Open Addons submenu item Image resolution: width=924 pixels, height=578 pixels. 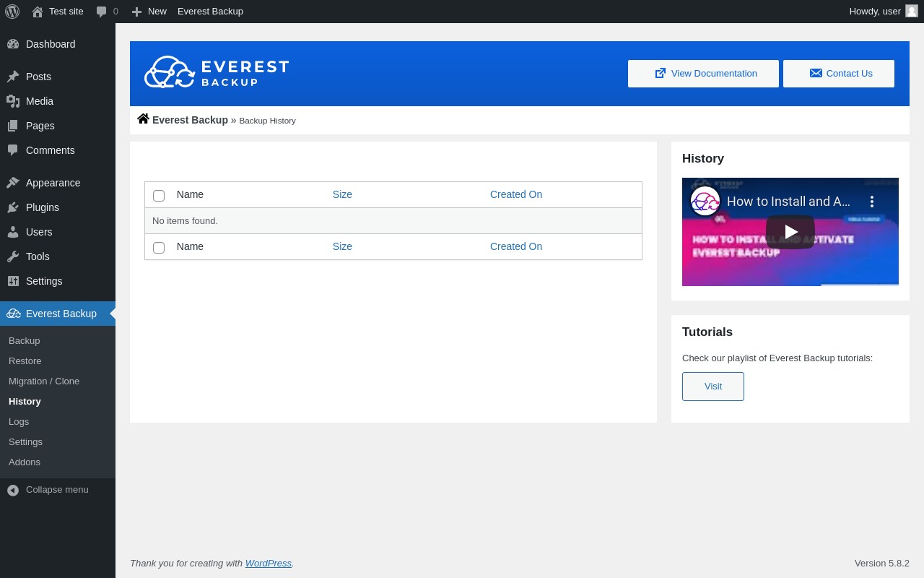click(x=58, y=462)
